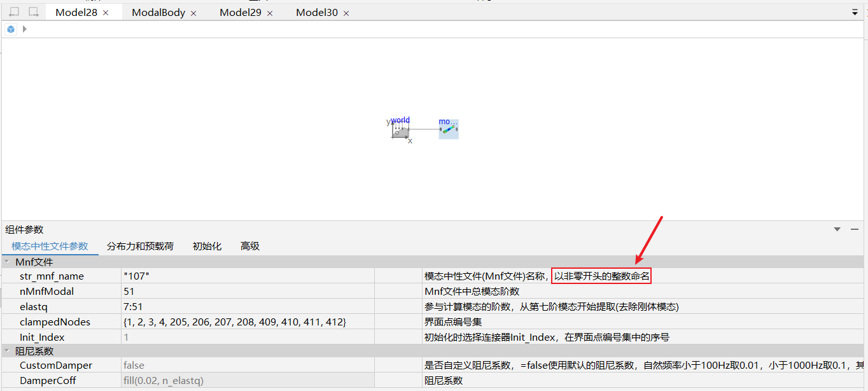Edit the Init_Index value 1
The width and height of the screenshot is (868, 391).
coord(248,337)
